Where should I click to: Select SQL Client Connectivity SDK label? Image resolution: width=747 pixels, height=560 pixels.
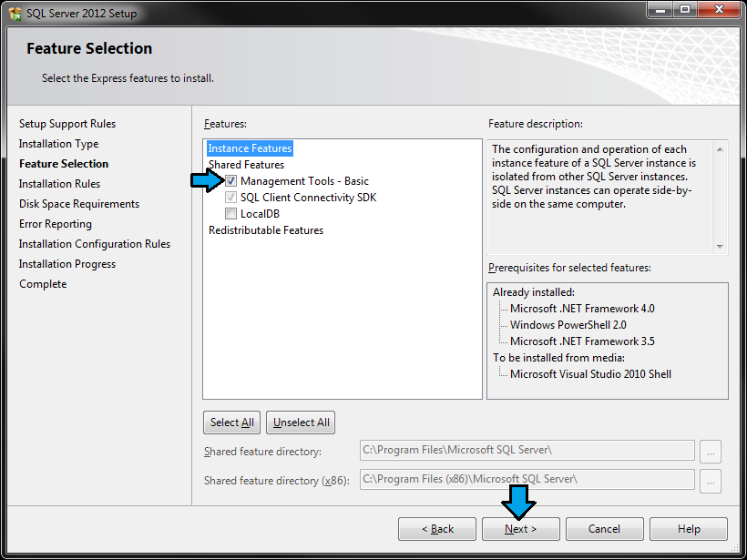[x=308, y=198]
